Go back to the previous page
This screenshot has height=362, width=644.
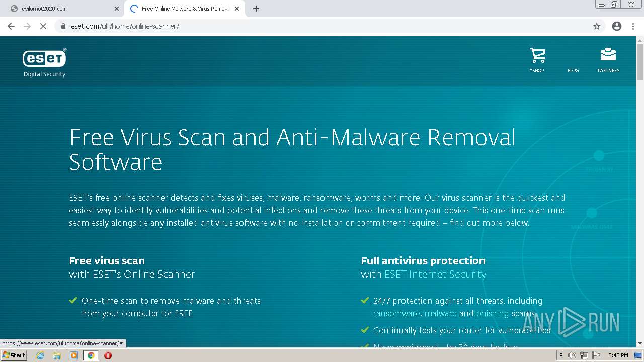pos(11,26)
